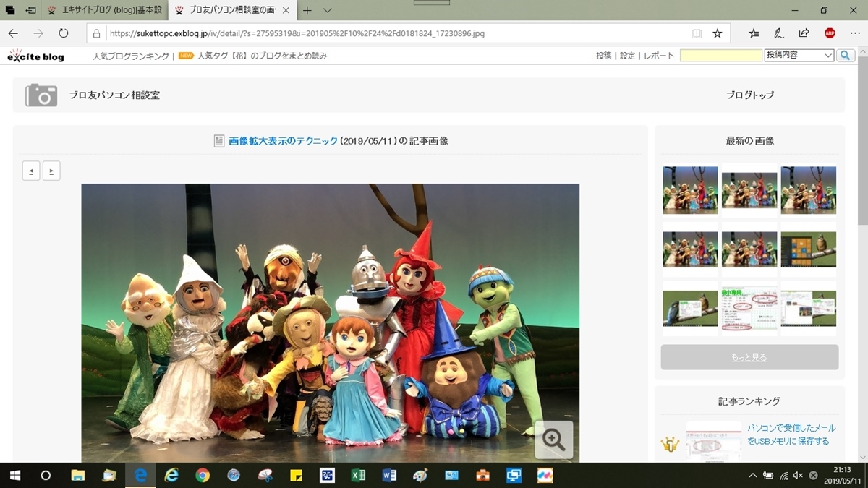The width and height of the screenshot is (868, 488).
Task: Open the Windows Start menu
Action: click(14, 476)
